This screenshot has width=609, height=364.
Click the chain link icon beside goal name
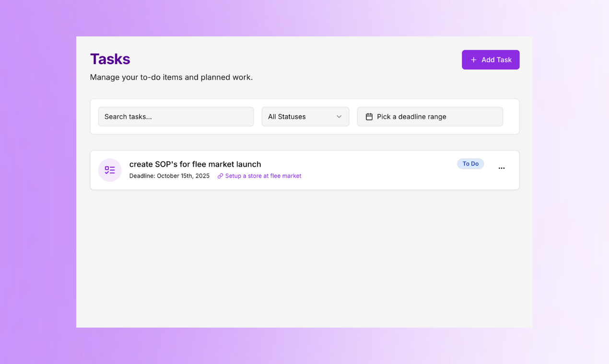click(x=221, y=176)
